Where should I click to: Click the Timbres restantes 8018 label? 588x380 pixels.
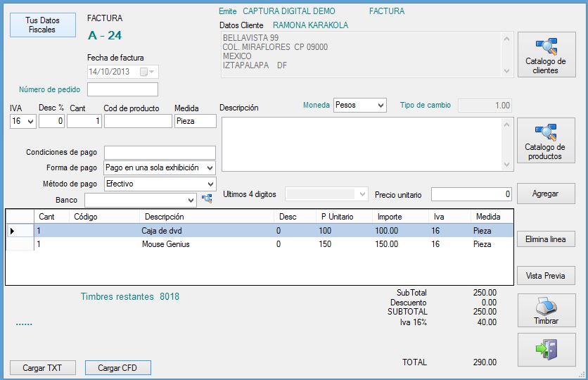(130, 297)
